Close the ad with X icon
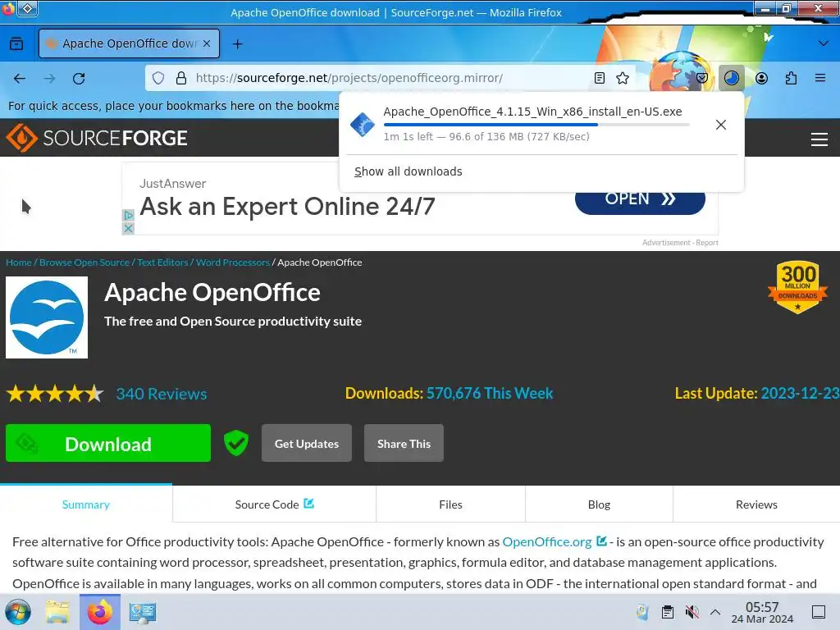 click(128, 228)
